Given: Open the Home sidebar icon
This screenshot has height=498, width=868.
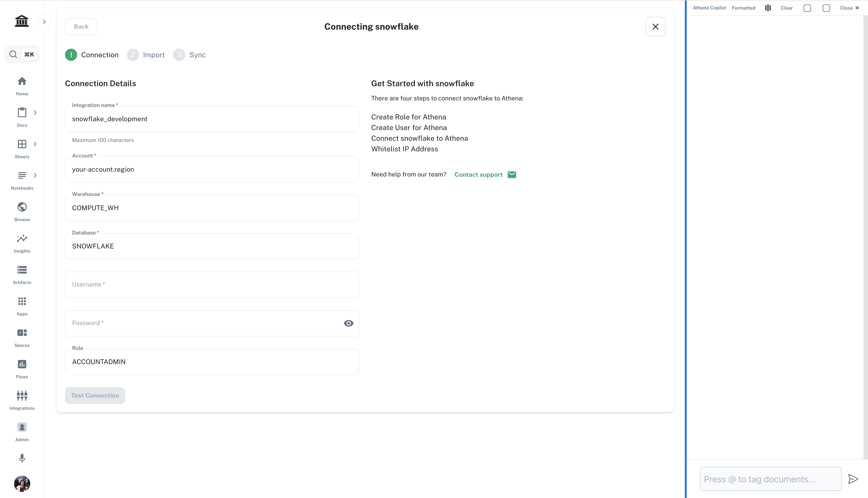Looking at the screenshot, I should tap(22, 81).
